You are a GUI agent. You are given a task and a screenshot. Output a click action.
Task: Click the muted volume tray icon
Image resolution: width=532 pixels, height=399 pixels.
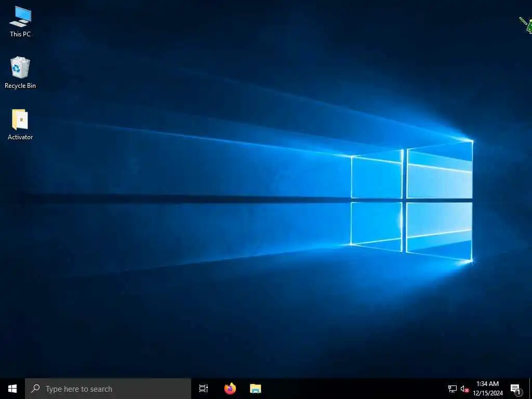pyautogui.click(x=464, y=389)
